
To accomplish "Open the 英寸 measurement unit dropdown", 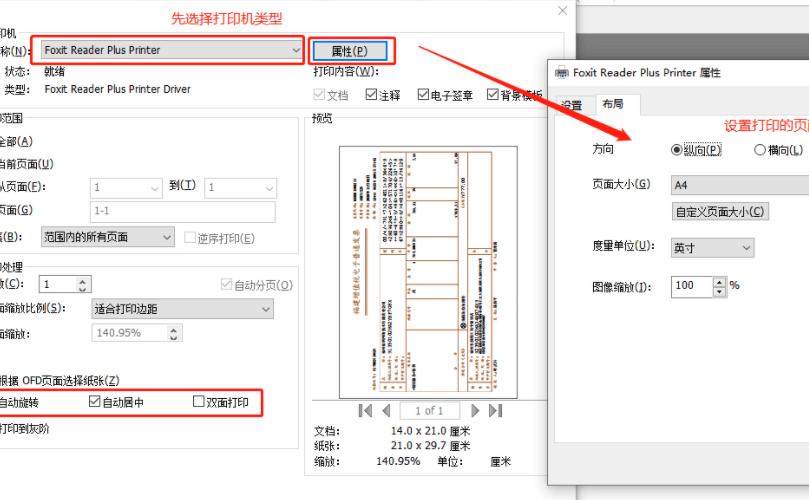I will click(712, 248).
